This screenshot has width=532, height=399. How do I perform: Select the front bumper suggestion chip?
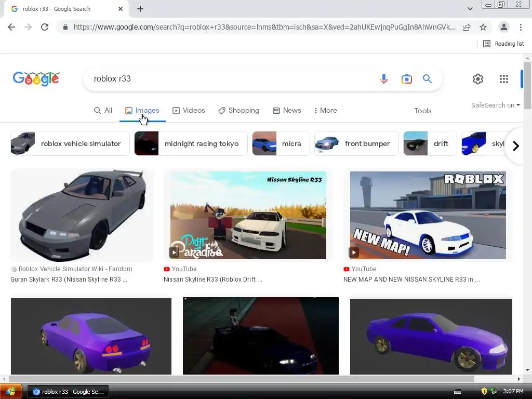click(x=356, y=143)
